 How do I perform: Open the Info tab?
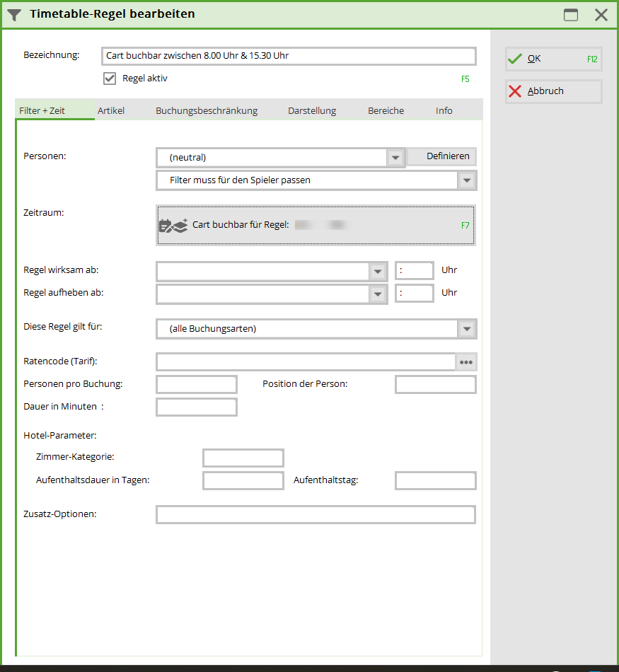[444, 110]
